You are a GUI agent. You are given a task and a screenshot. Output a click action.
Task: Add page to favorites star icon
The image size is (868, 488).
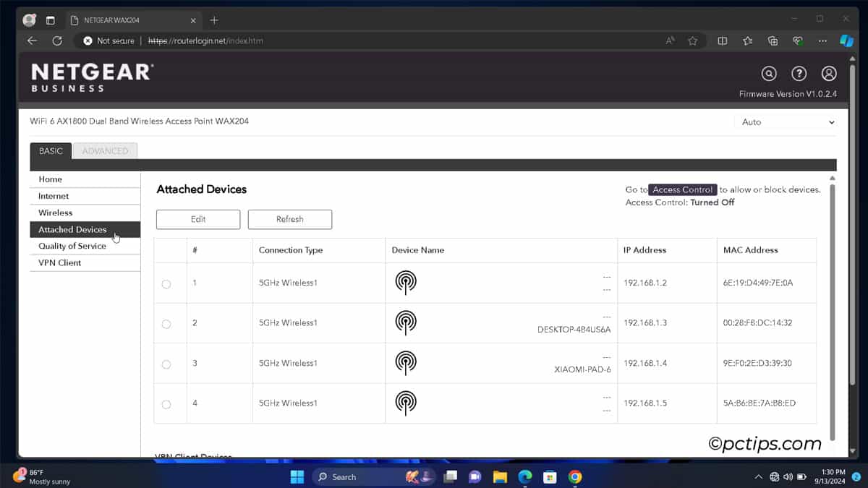pyautogui.click(x=692, y=41)
